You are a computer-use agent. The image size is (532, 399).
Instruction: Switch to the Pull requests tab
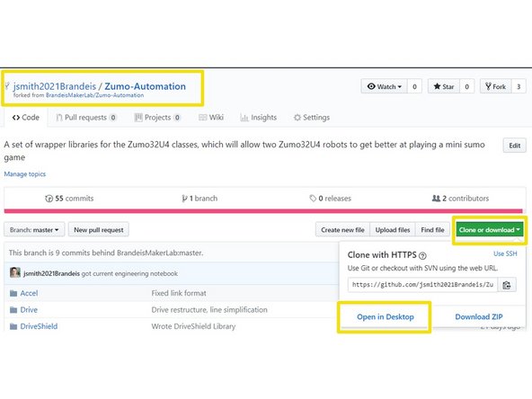pyautogui.click(x=86, y=118)
